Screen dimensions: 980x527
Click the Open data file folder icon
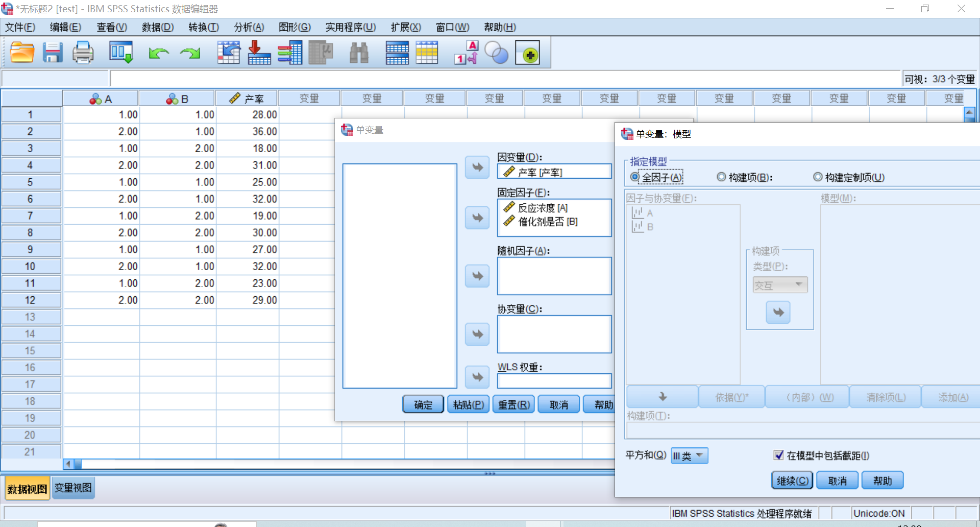click(22, 53)
